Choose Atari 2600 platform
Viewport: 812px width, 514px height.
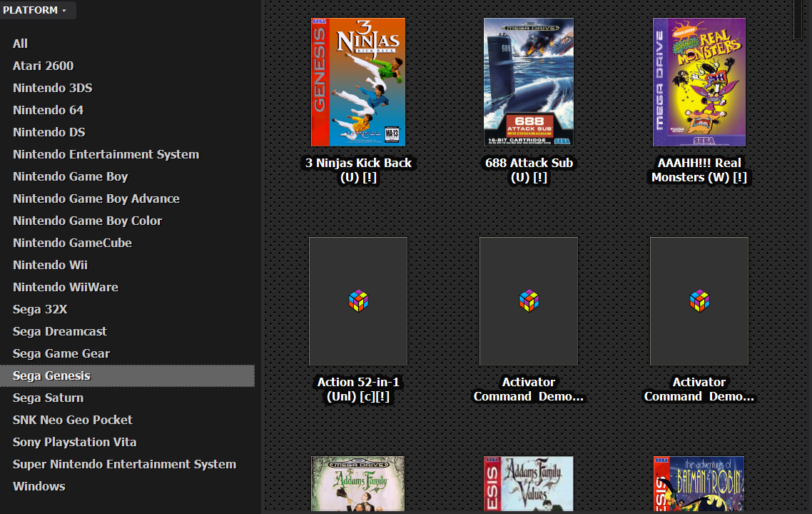click(x=43, y=66)
